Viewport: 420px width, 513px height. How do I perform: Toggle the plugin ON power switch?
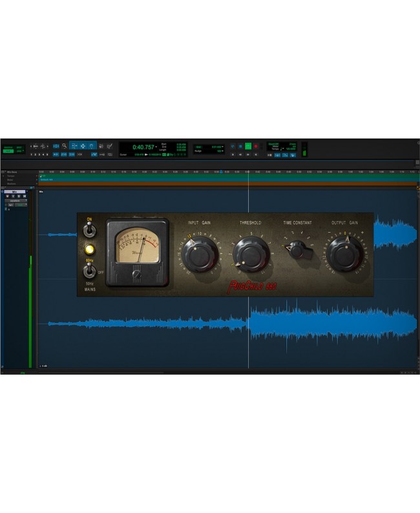89,229
